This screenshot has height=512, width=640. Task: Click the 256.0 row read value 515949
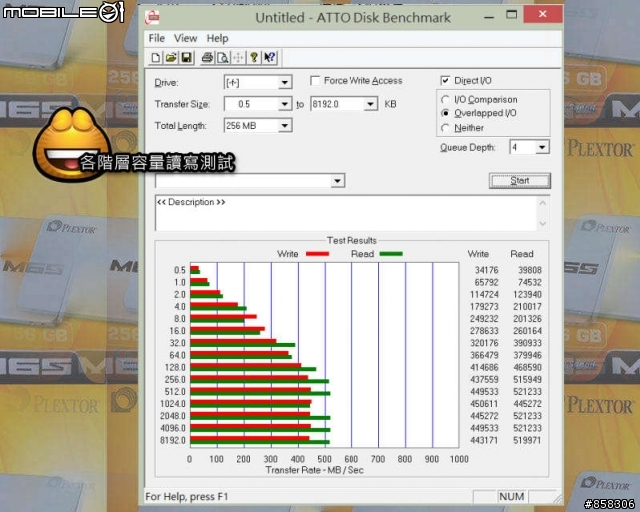coord(527,379)
